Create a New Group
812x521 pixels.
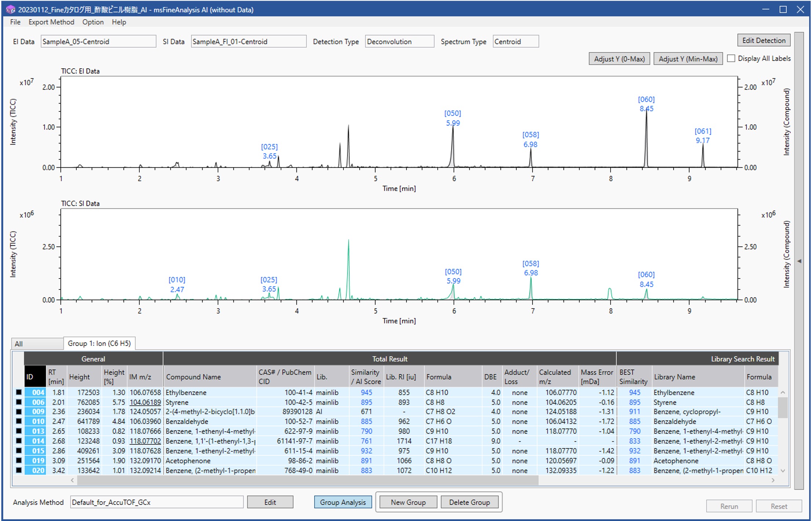[408, 502]
